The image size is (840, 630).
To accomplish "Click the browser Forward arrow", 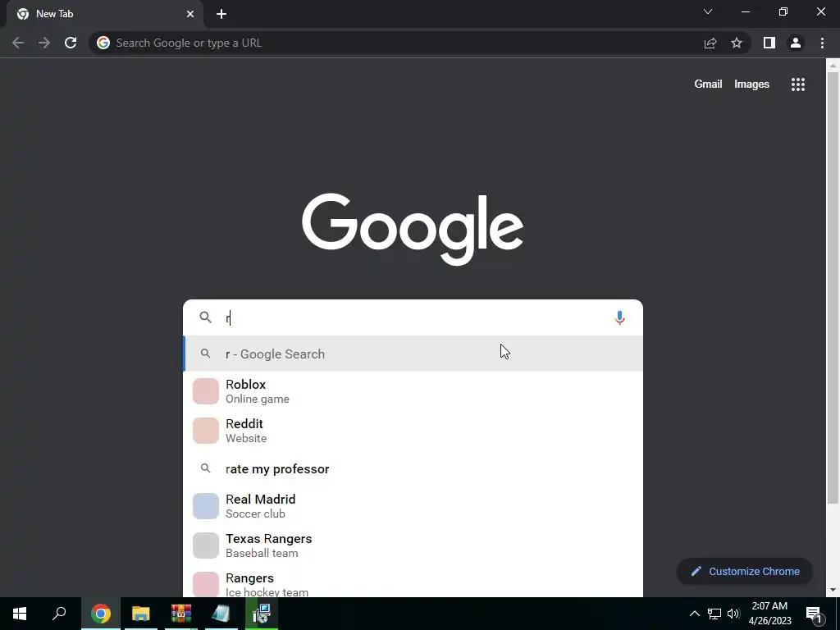I will [x=44, y=43].
